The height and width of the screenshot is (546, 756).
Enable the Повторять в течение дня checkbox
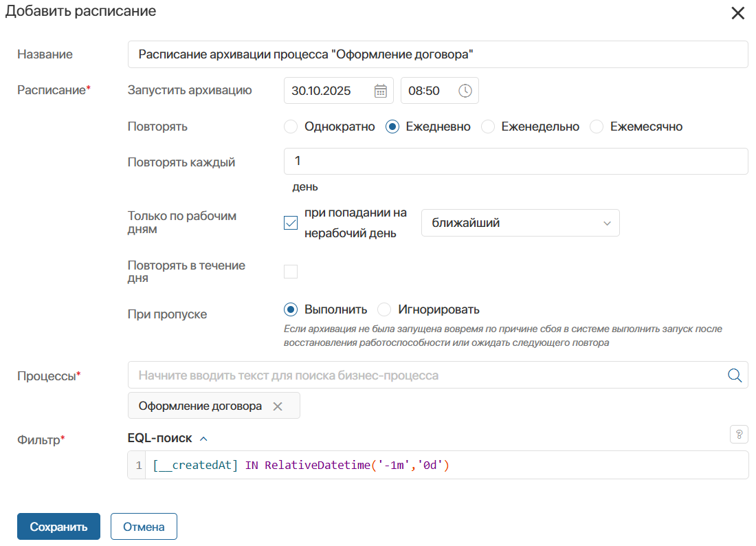tap(291, 272)
